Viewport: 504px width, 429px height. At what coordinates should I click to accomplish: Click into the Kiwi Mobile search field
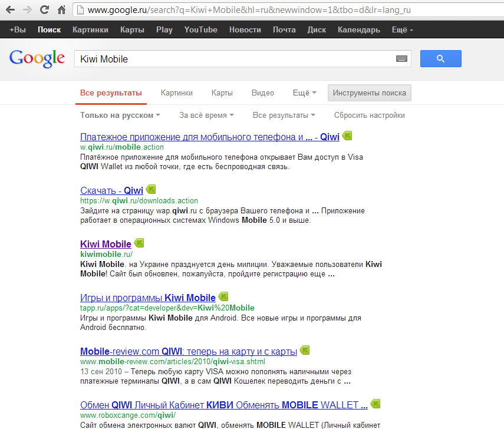[x=236, y=59]
